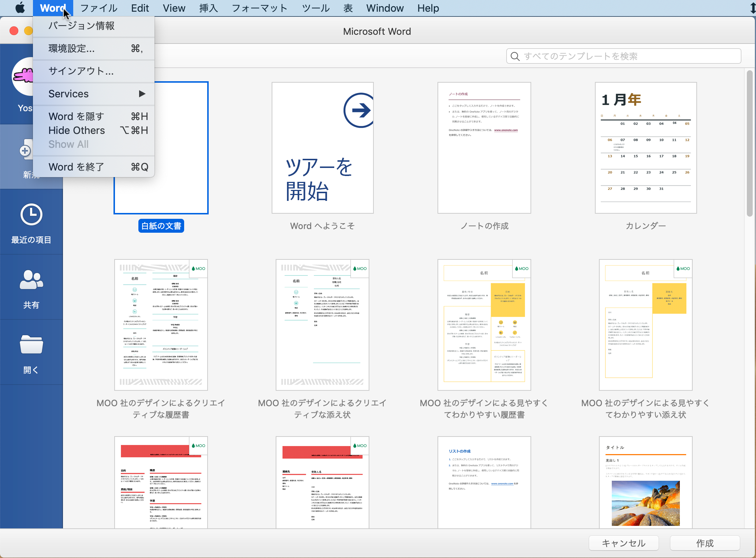Click the tour arrow circle icon
Screen dimensions: 756x558
tap(359, 110)
